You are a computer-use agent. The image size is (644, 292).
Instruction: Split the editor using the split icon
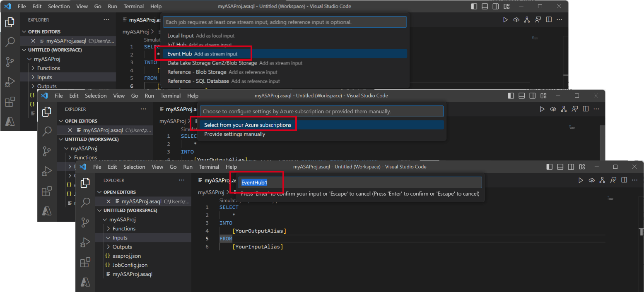624,180
